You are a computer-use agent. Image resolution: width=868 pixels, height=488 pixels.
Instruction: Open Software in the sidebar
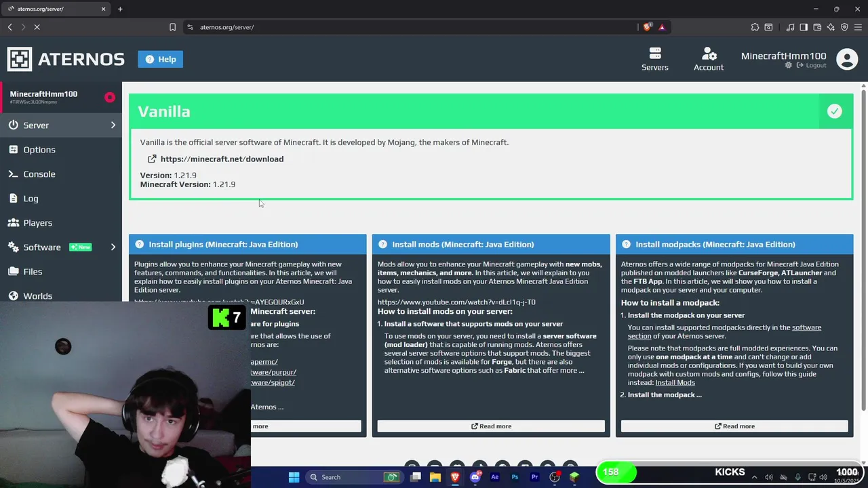click(x=61, y=247)
